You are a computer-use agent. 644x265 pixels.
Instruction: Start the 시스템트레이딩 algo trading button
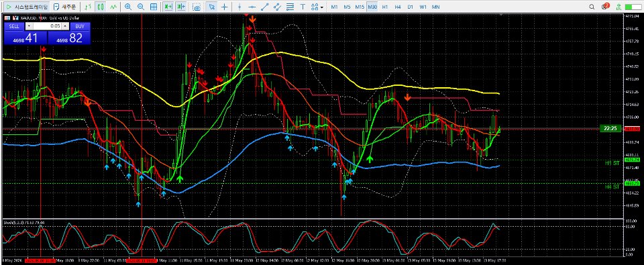point(27,7)
